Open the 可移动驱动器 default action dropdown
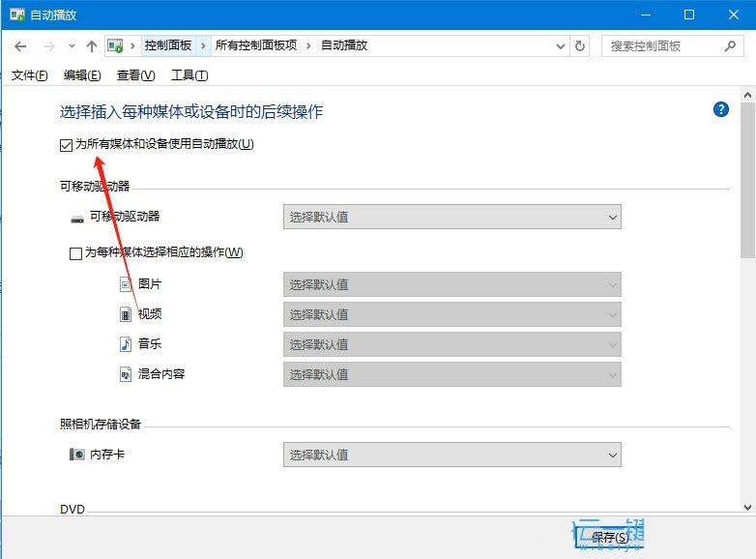The height and width of the screenshot is (559, 756). (451, 217)
